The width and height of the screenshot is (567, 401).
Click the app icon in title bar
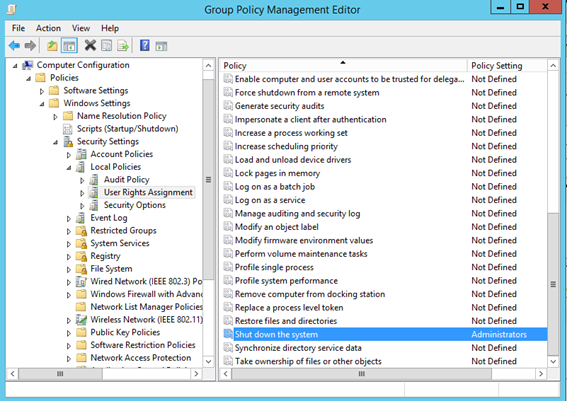pyautogui.click(x=12, y=9)
